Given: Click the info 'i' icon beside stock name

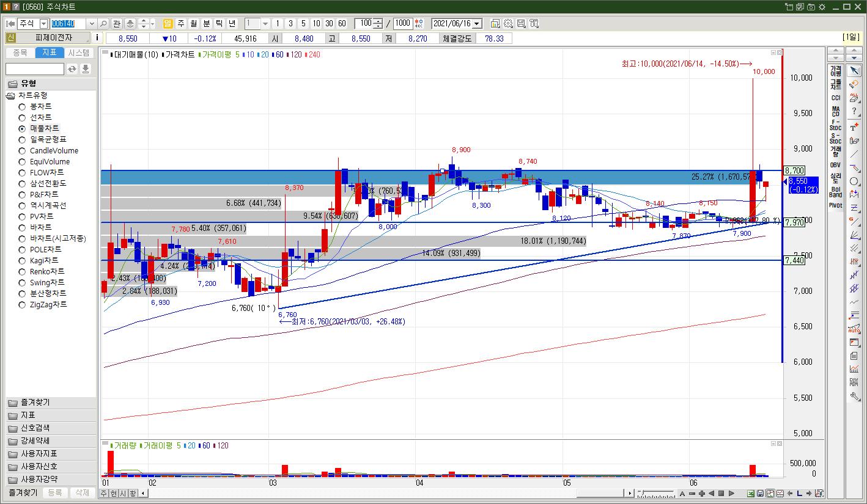Looking at the screenshot, I should (x=97, y=38).
